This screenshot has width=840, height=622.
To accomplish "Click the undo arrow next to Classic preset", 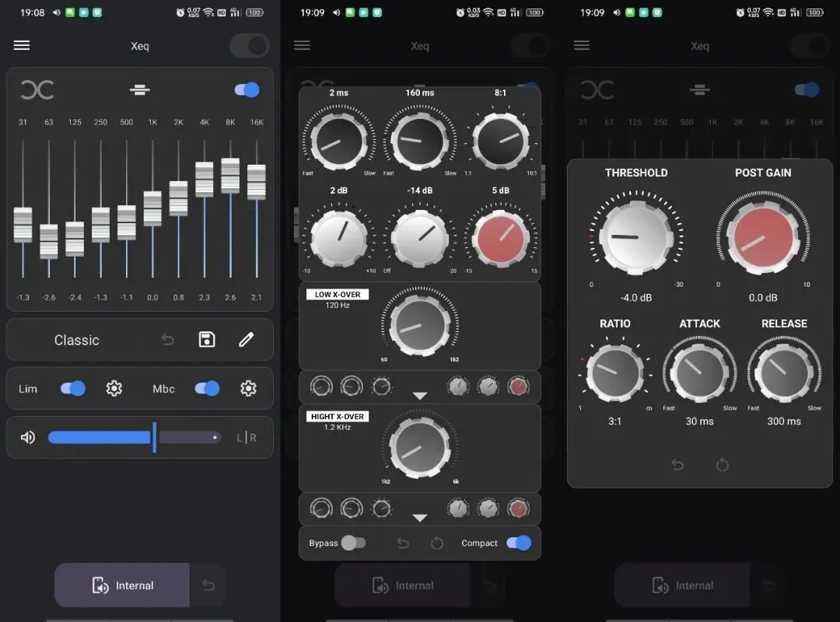I will coord(168,340).
